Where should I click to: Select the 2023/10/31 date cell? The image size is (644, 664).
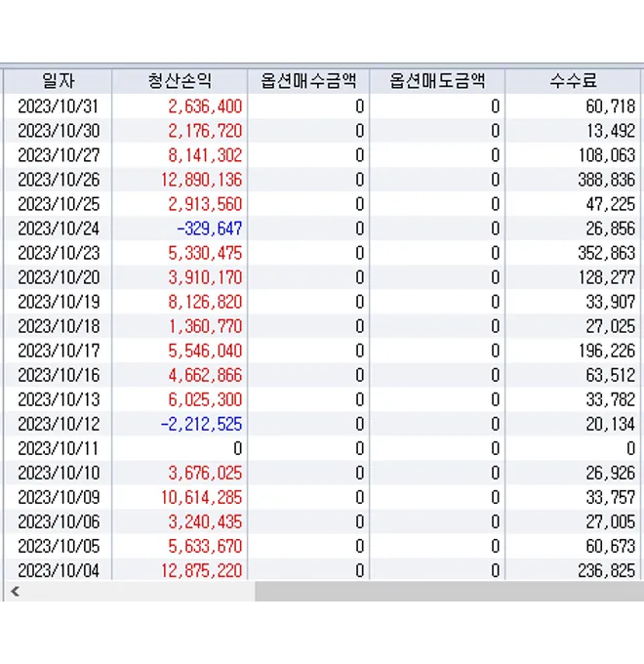tap(58, 106)
